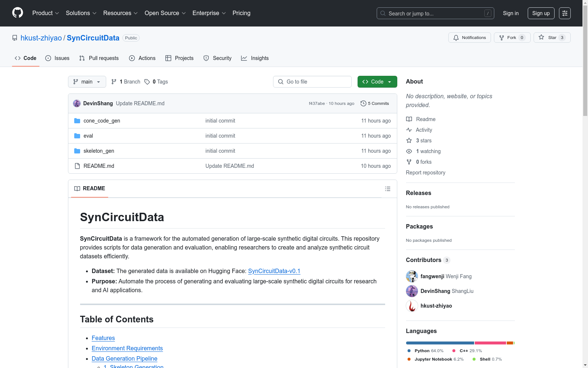
Task: Click the stars icon in About section
Action: [409, 141]
